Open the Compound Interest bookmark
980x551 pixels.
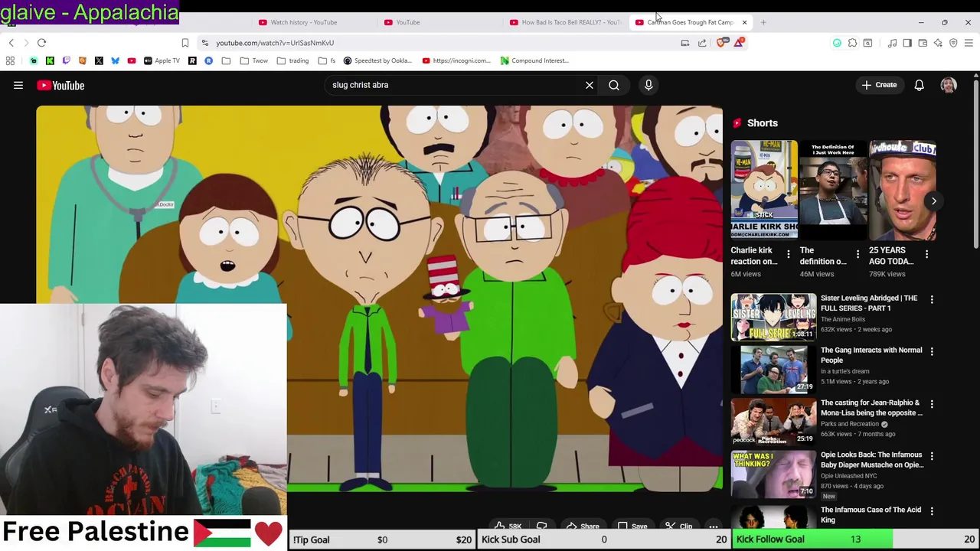(534, 60)
